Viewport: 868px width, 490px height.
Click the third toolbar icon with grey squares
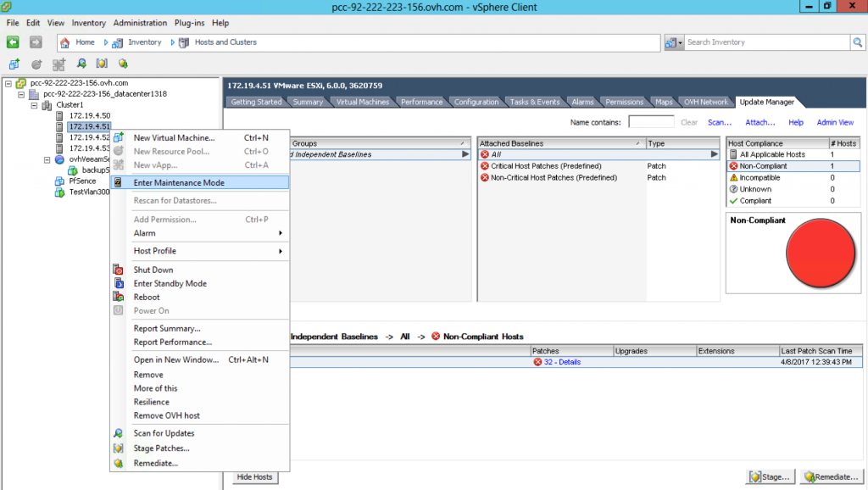tap(58, 64)
